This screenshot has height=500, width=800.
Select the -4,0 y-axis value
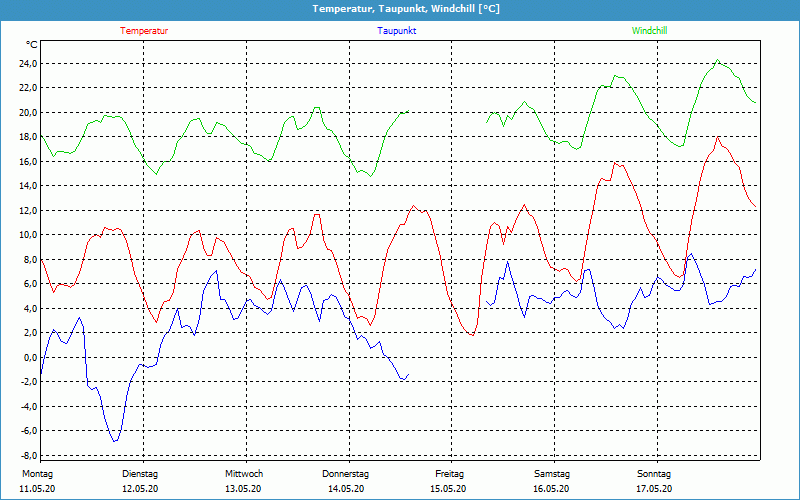point(29,406)
